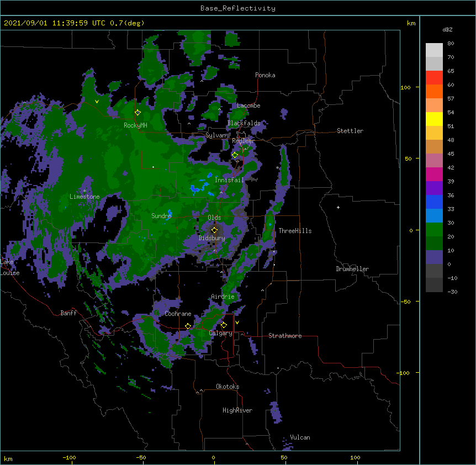Click the 50 tick on right axis

click(x=408, y=158)
